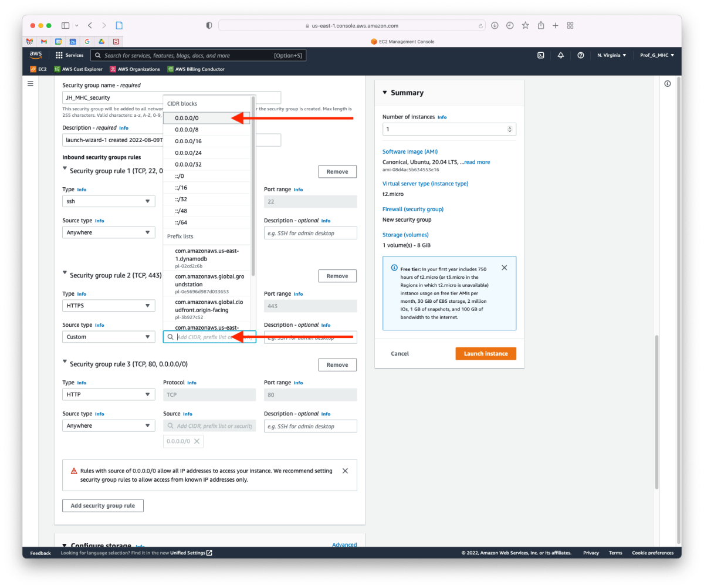The width and height of the screenshot is (704, 588).
Task: Open Virtual server type link
Action: pos(425,184)
